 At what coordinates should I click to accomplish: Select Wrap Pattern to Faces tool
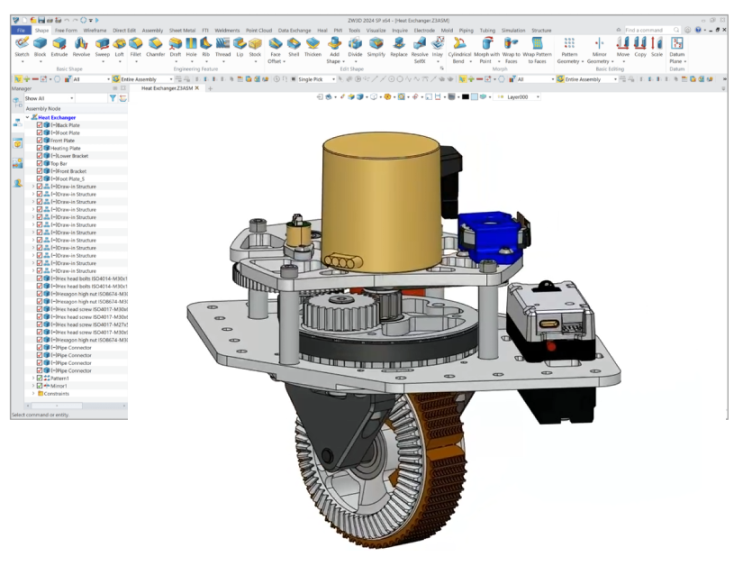[x=537, y=51]
